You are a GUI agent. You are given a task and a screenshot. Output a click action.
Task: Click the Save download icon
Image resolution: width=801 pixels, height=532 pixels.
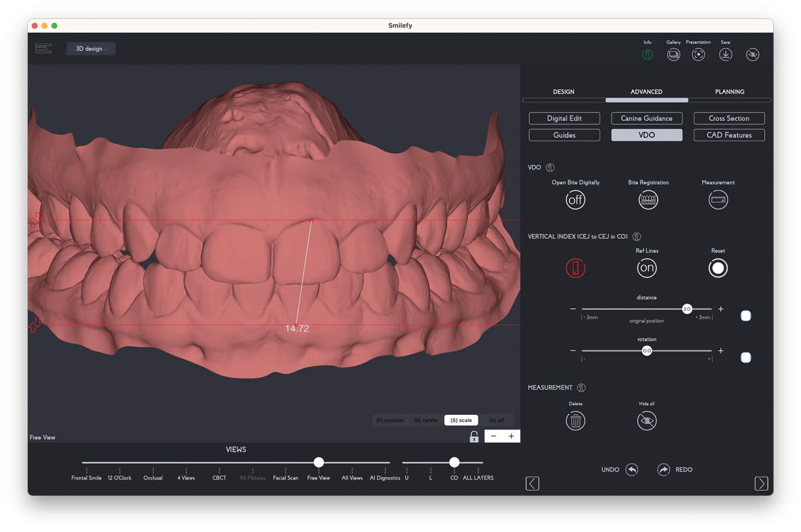tap(725, 54)
